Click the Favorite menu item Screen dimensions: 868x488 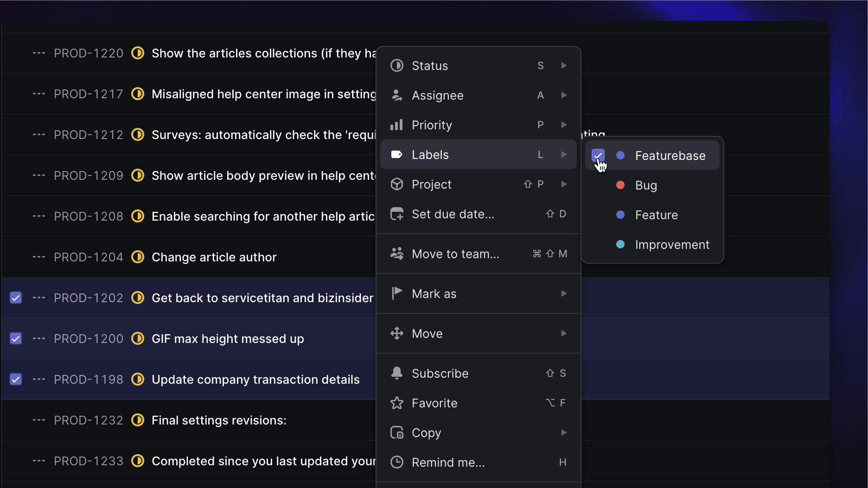tap(434, 403)
